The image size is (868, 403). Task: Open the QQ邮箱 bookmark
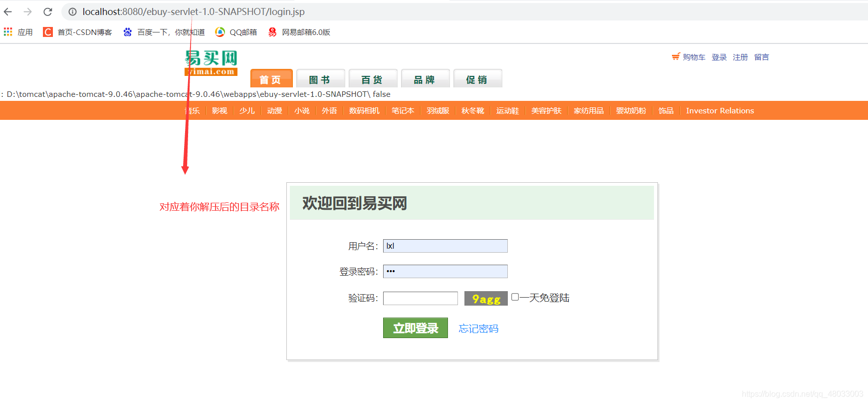pyautogui.click(x=236, y=32)
